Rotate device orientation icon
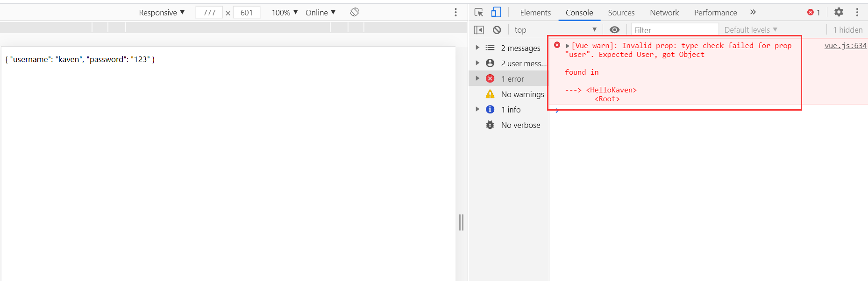The height and width of the screenshot is (281, 868). pos(355,12)
